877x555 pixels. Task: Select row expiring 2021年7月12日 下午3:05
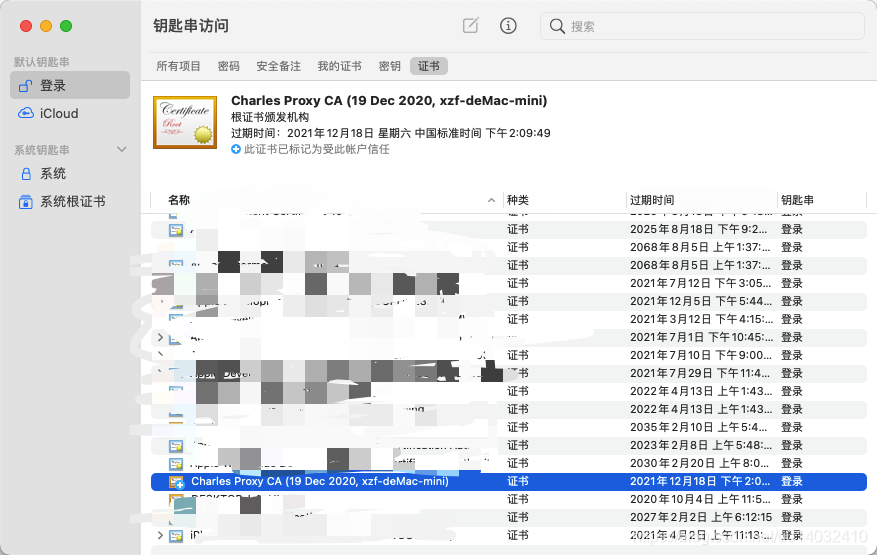tap(509, 284)
